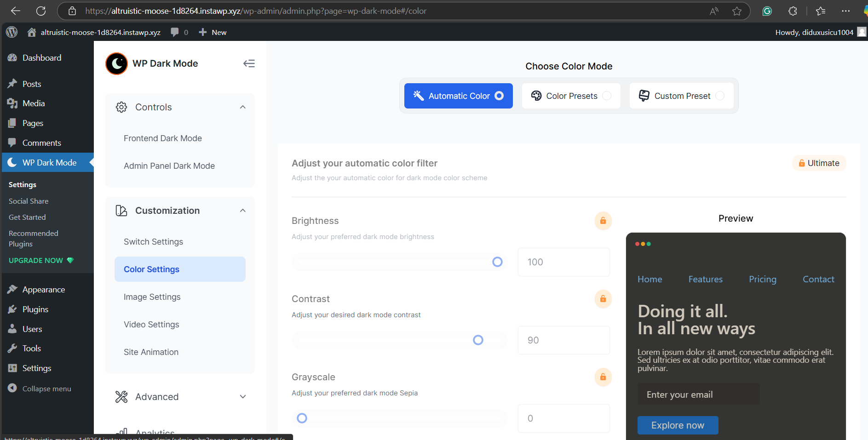This screenshot has height=440, width=868.
Task: Collapse plugin sidebar with arrow-lines icon
Action: click(249, 63)
